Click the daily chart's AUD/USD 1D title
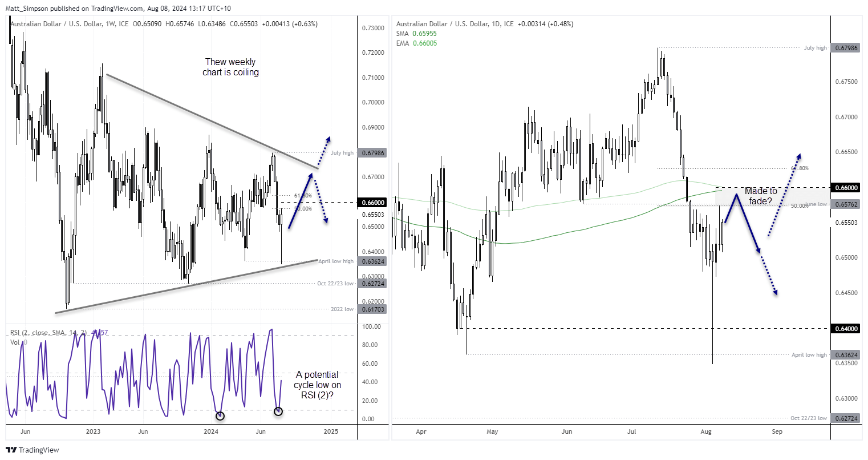 [x=455, y=24]
